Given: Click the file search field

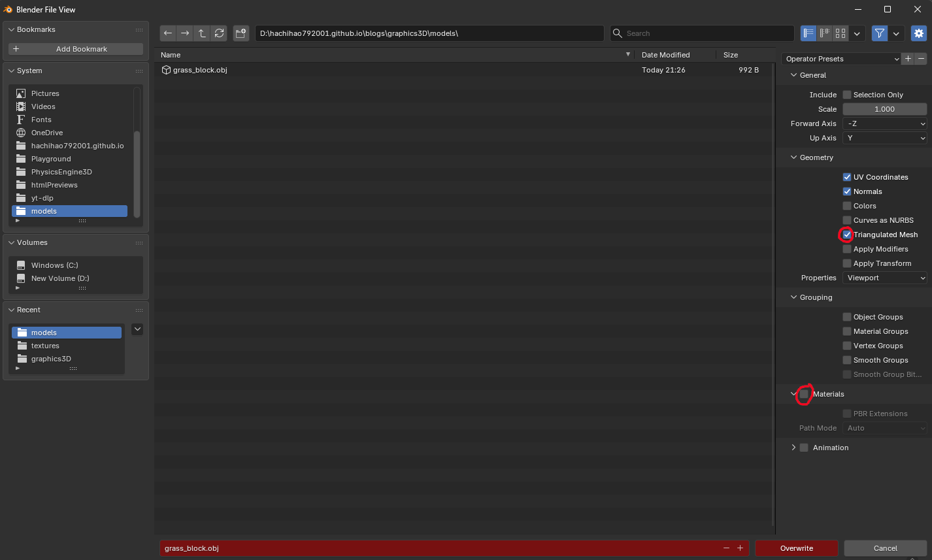Looking at the screenshot, I should [x=702, y=33].
